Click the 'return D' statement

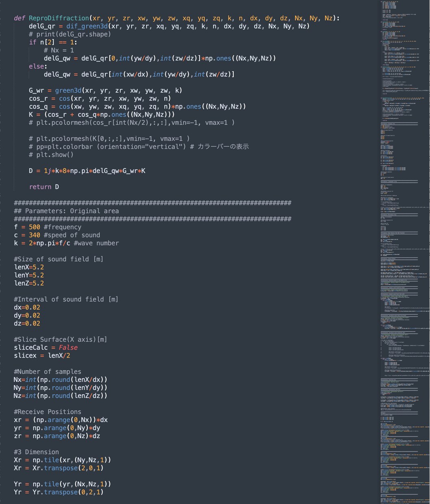click(44, 187)
